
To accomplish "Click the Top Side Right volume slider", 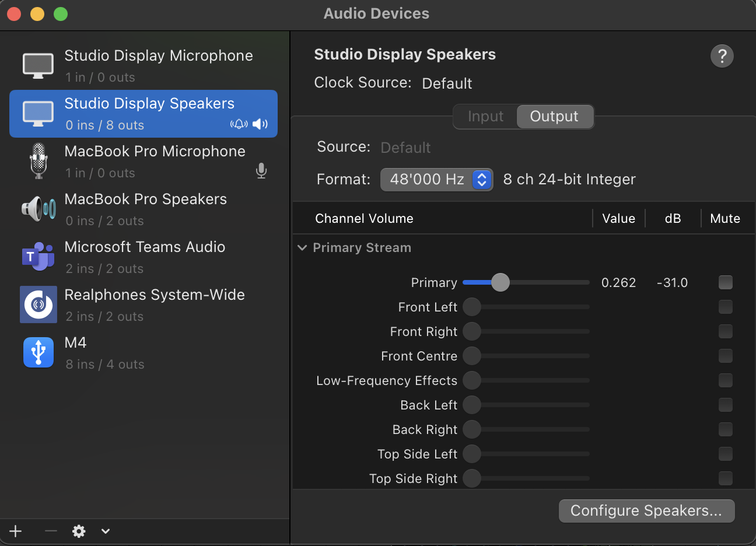I will click(526, 478).
